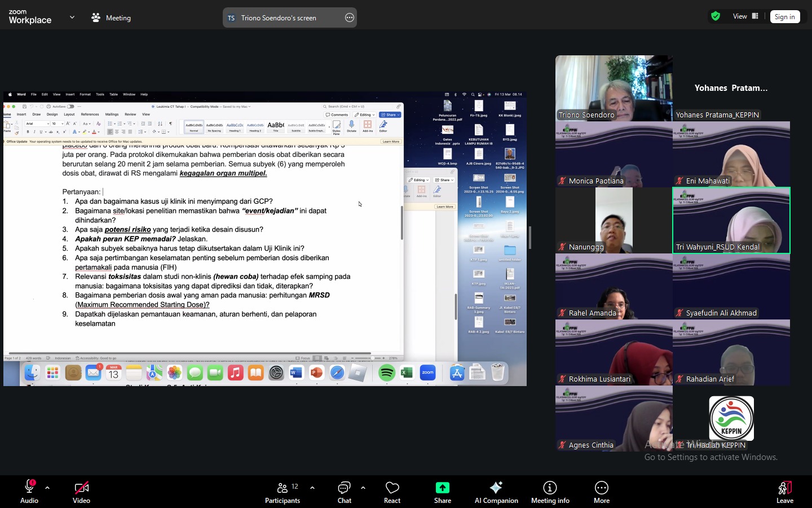The height and width of the screenshot is (508, 812).
Task: Click the React heart icon
Action: pos(392,492)
